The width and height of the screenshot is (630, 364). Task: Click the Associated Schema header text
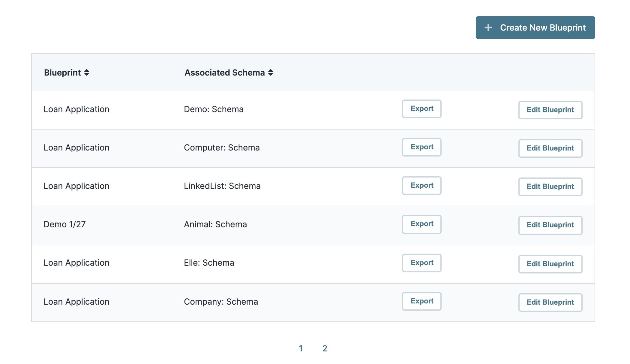point(224,73)
